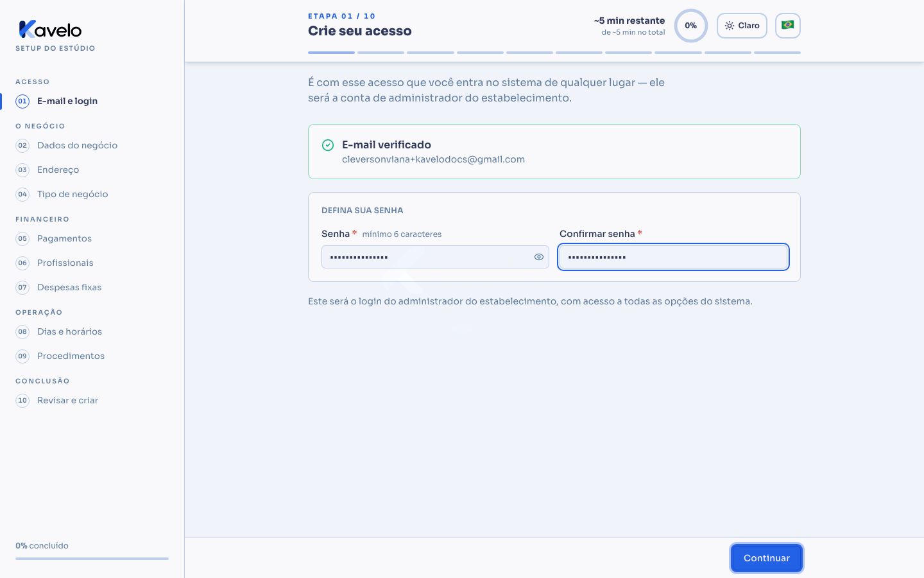Screen dimensions: 924x578
Task: Click the green email verified checkmark icon
Action: tap(328, 145)
